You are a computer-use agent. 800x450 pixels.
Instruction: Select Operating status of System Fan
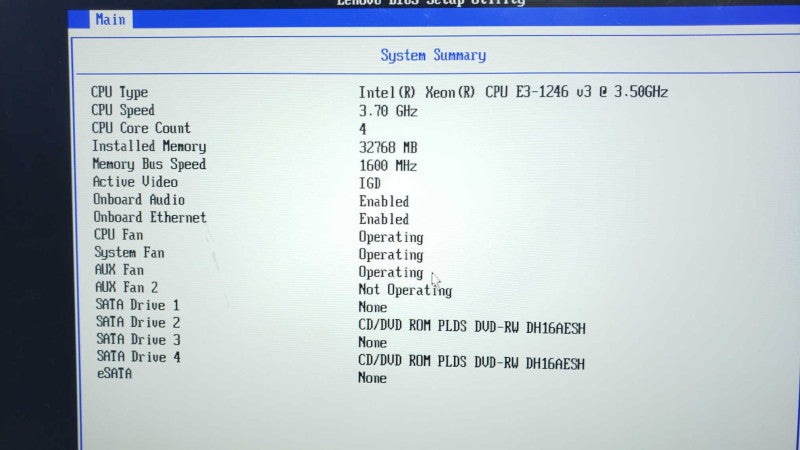[391, 255]
